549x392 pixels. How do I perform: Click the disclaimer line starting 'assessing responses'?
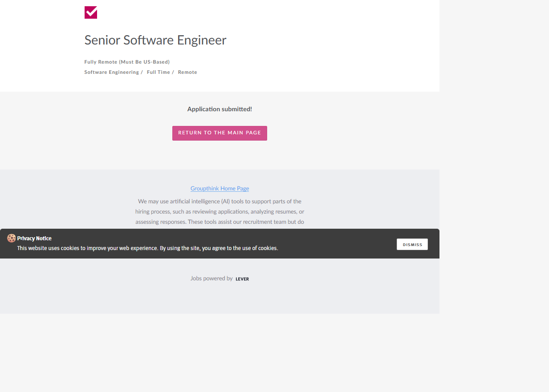(x=220, y=222)
